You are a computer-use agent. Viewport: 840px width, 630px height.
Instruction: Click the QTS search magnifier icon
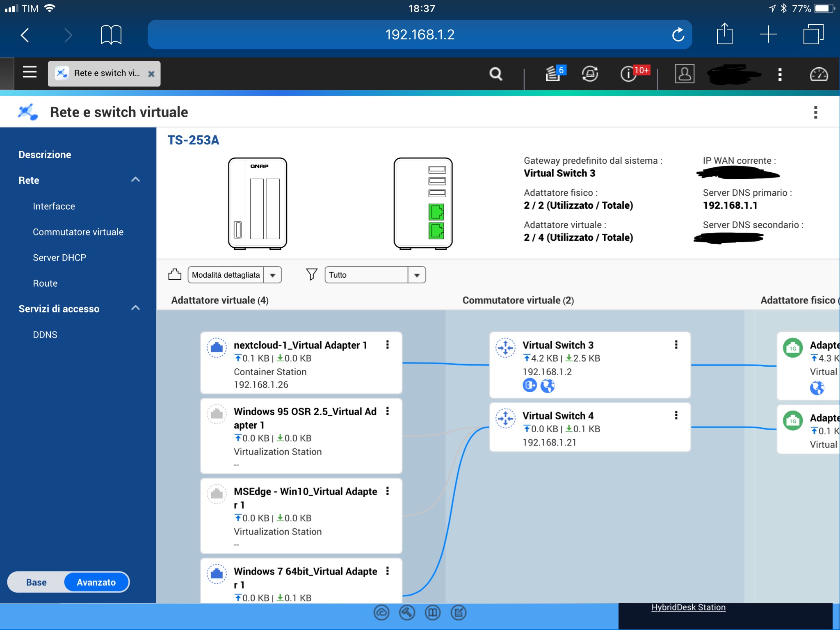click(x=495, y=74)
